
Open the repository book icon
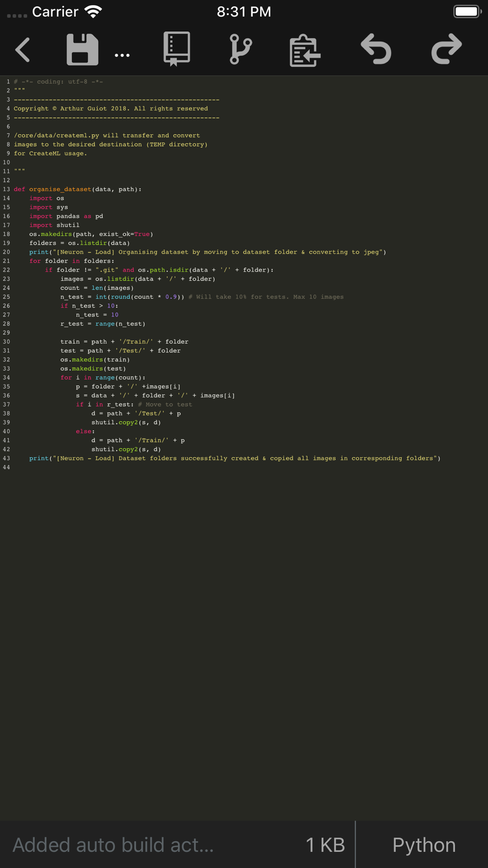pyautogui.click(x=177, y=49)
